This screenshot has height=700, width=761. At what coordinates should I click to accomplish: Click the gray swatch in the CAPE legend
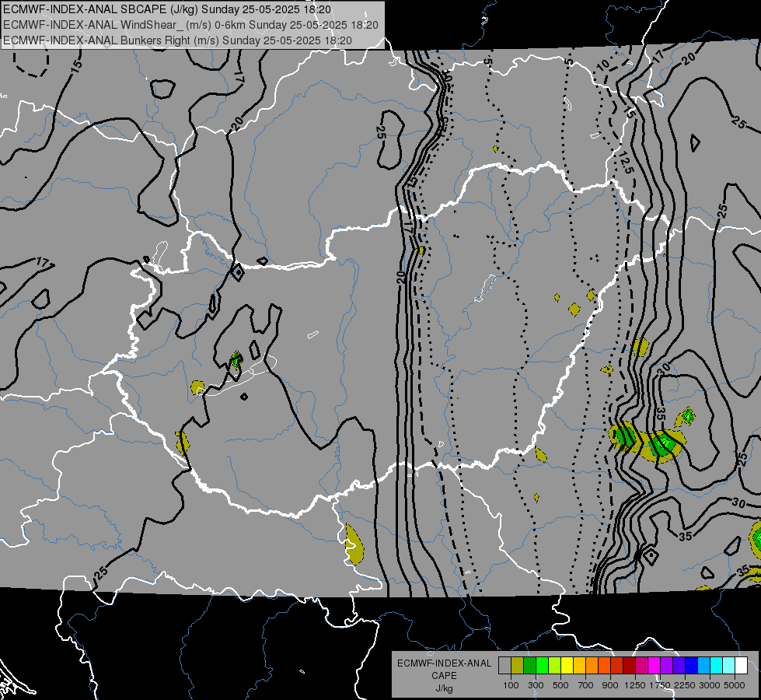click(x=504, y=666)
